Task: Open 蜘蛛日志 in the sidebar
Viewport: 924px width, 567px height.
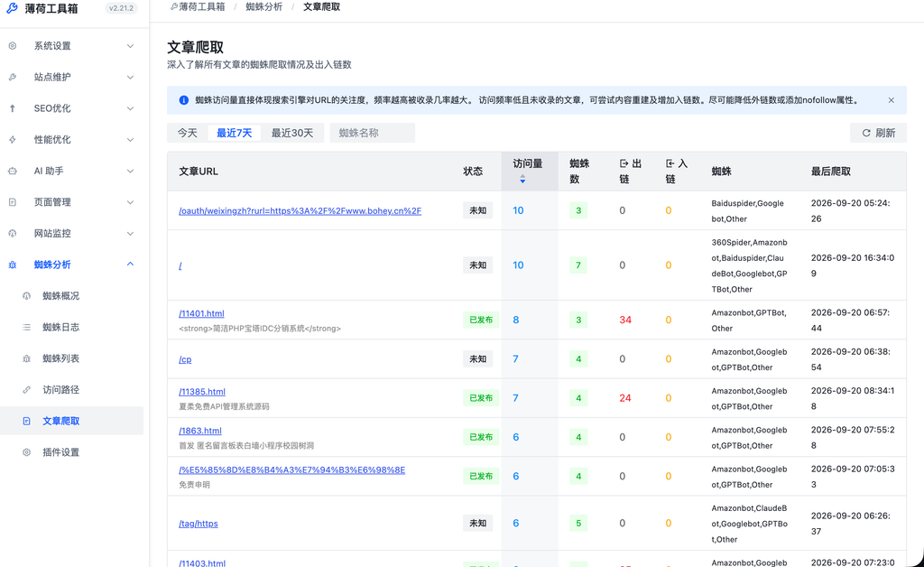Action: pyautogui.click(x=60, y=327)
